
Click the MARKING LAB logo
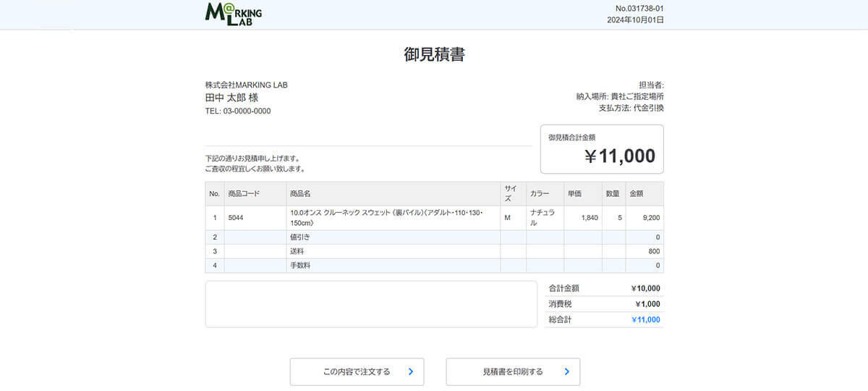coord(234,14)
